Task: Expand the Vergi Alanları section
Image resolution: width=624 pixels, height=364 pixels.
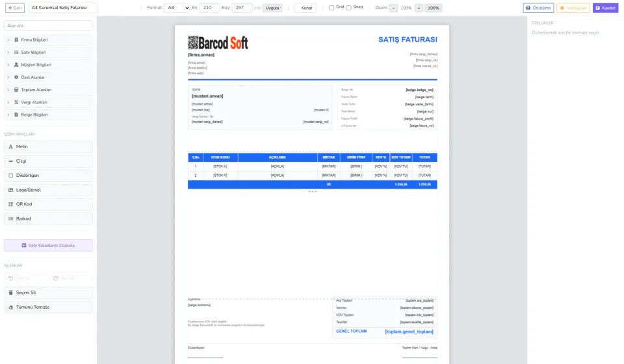Action: [48, 102]
